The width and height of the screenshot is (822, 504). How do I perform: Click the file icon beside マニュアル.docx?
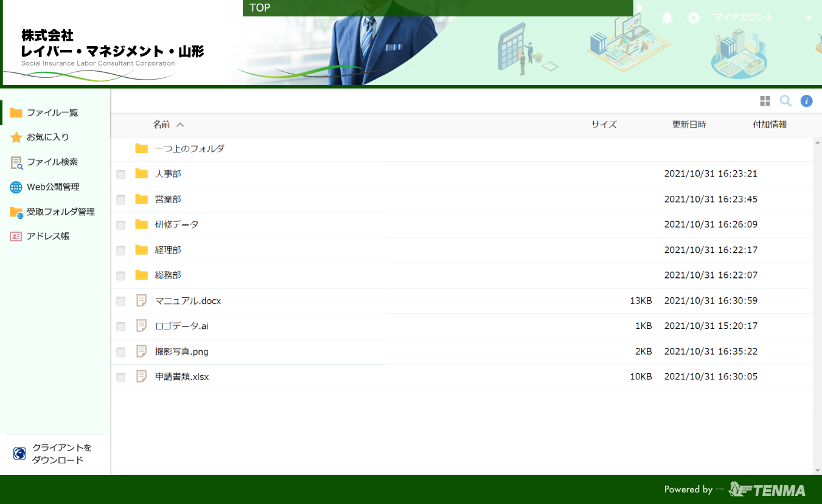142,300
